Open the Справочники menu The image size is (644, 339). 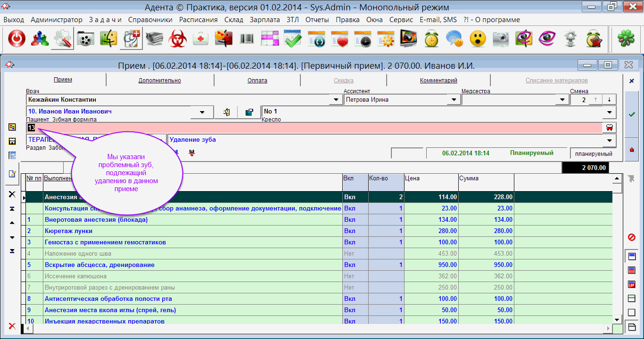click(150, 20)
